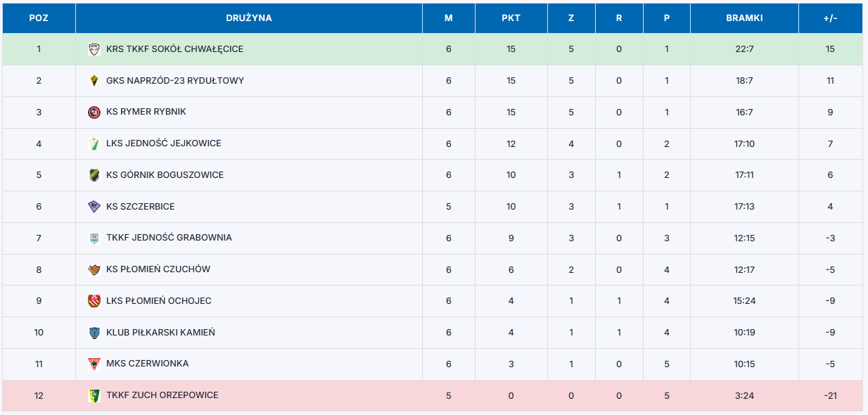Click the DRUŻYNA column header

click(249, 18)
